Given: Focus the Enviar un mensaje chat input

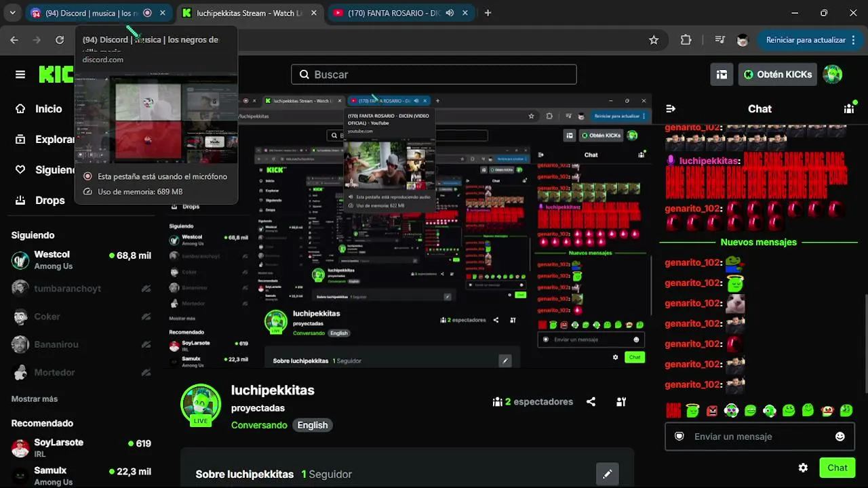Looking at the screenshot, I should coord(759,436).
